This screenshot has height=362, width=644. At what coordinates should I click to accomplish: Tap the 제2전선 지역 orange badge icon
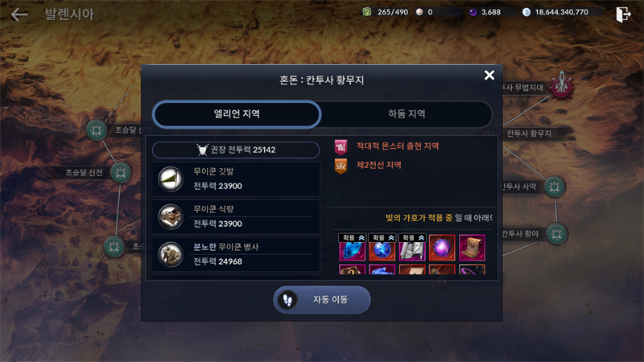tap(341, 166)
